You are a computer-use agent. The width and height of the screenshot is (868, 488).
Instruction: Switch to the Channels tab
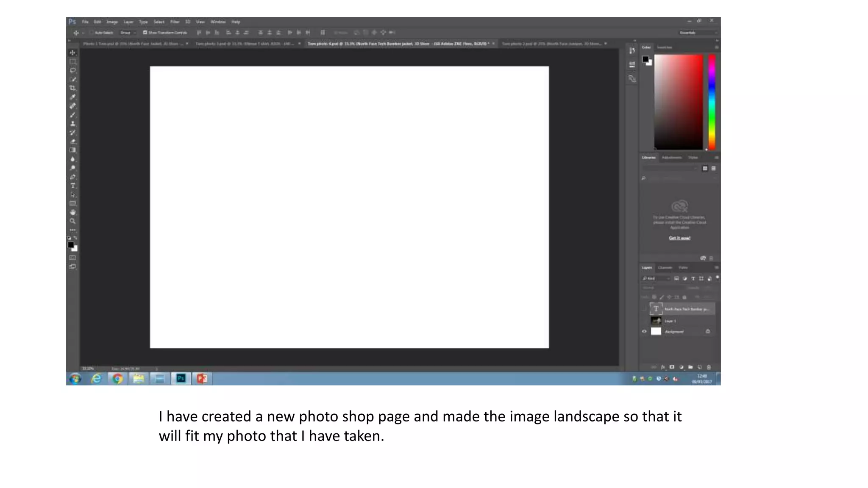pos(665,268)
